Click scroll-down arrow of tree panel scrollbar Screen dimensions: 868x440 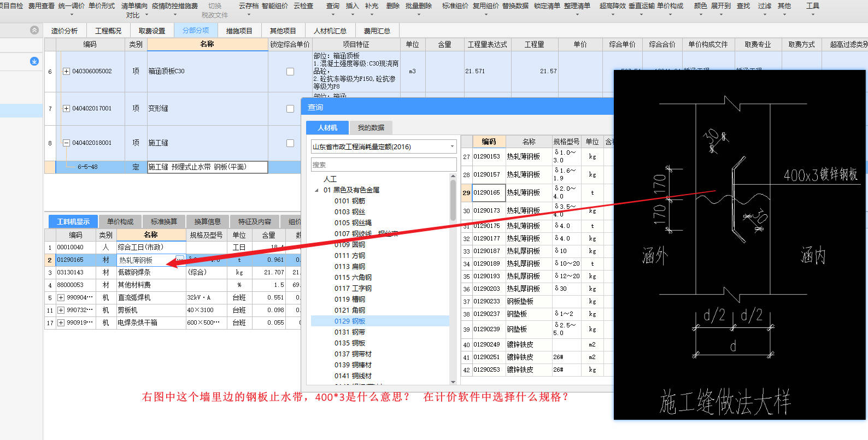pyautogui.click(x=453, y=382)
